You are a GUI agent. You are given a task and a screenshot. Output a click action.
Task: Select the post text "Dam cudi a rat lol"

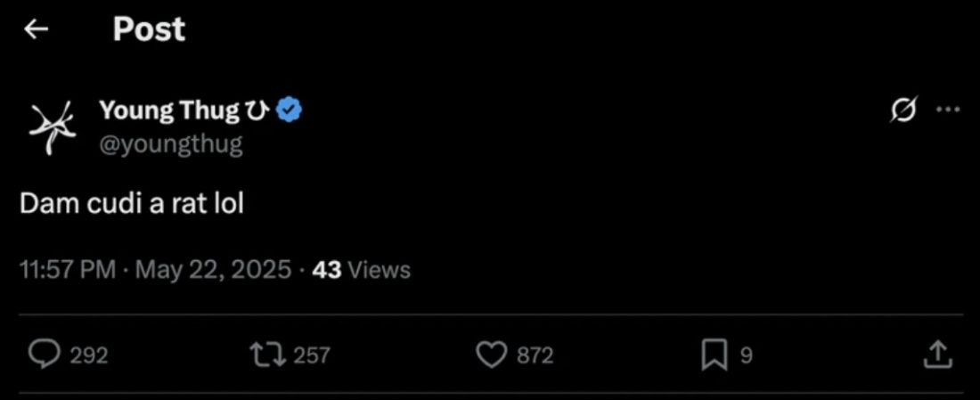click(132, 204)
